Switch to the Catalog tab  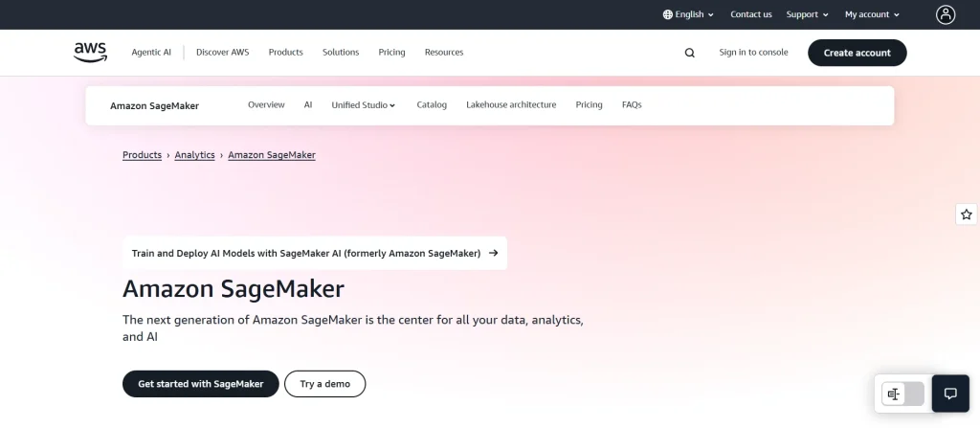(x=432, y=105)
